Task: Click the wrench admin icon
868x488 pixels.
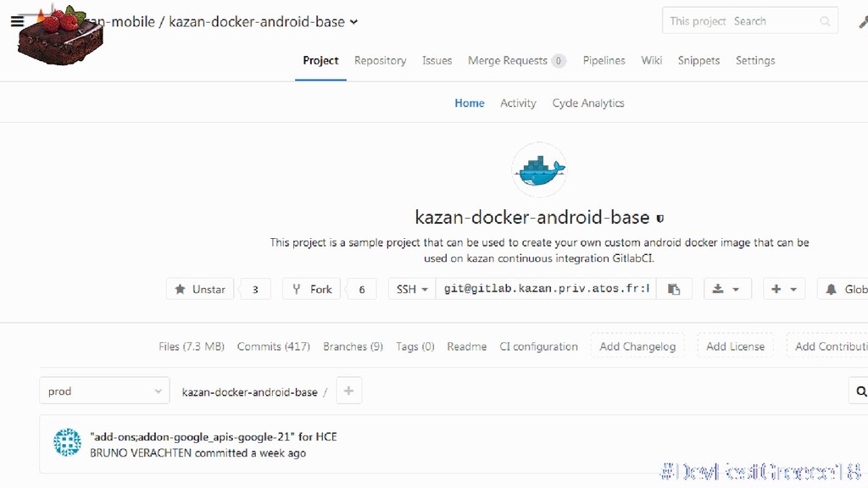Action: coord(863,21)
